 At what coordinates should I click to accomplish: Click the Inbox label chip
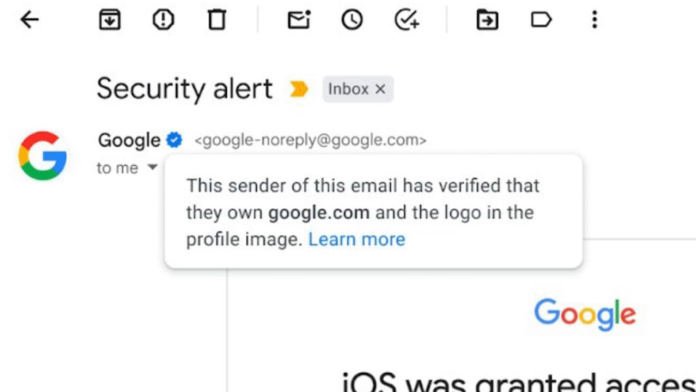pyautogui.click(x=348, y=89)
